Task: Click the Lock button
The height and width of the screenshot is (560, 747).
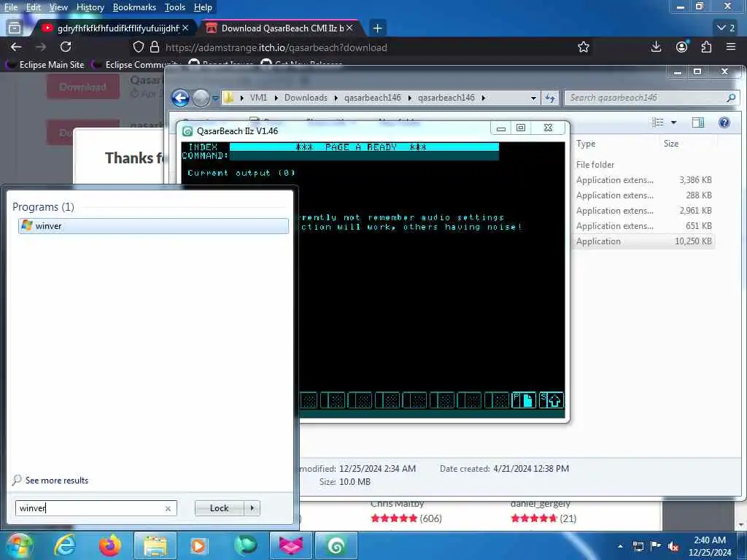Action: click(219, 508)
